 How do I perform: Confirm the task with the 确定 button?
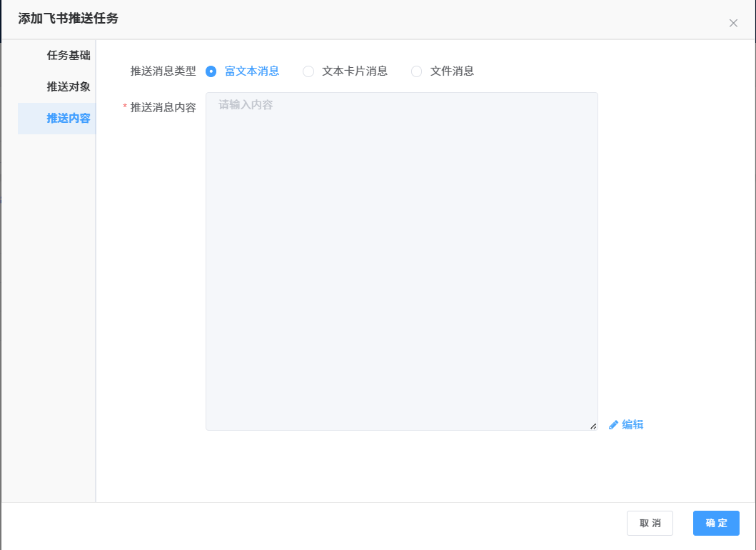click(x=716, y=523)
